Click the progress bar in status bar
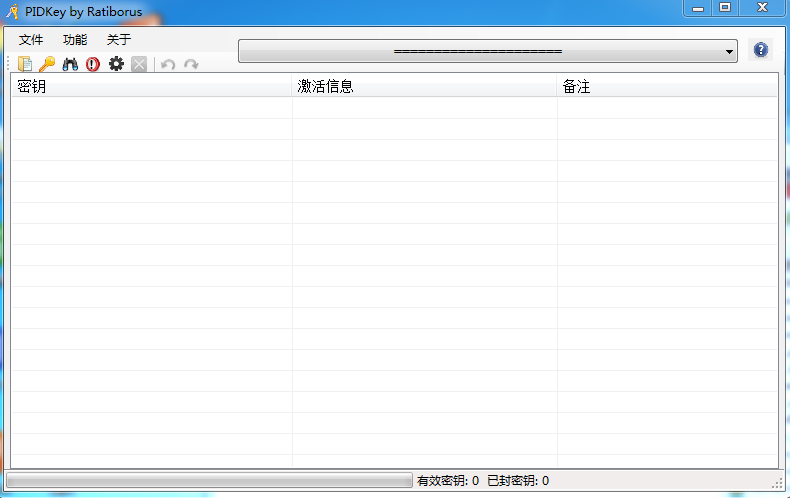Image resolution: width=790 pixels, height=498 pixels. [x=209, y=480]
